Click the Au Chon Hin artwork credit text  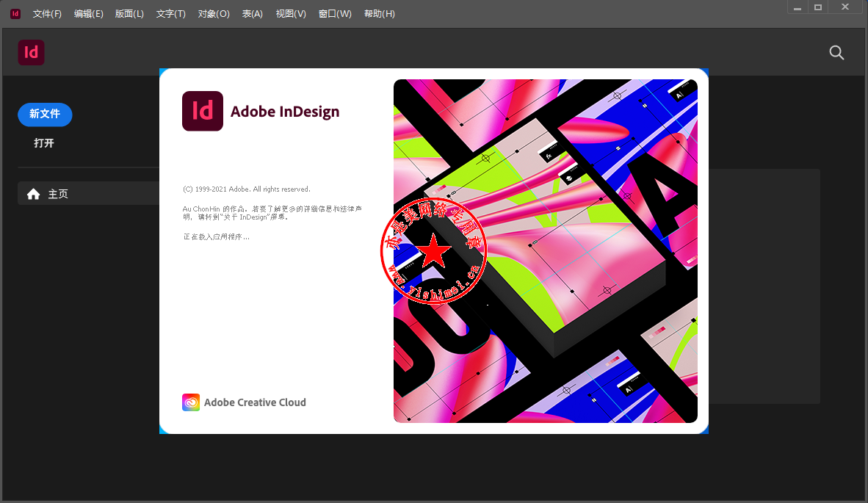(272, 213)
